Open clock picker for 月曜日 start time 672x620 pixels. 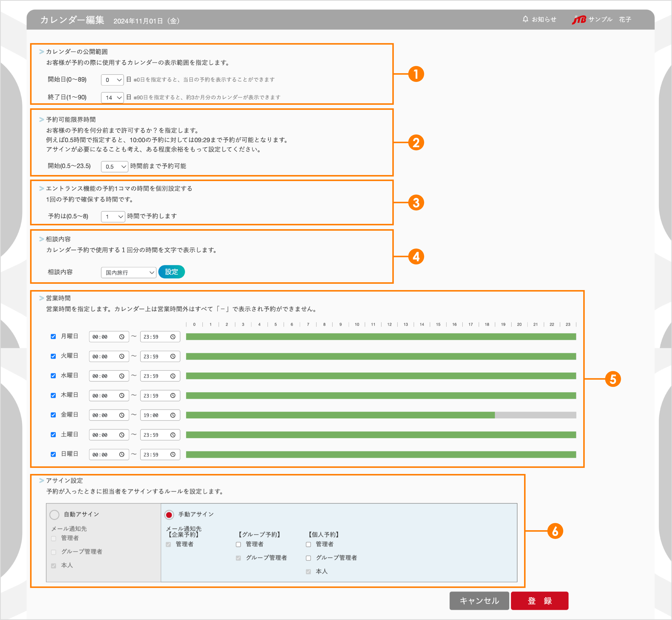(x=122, y=337)
